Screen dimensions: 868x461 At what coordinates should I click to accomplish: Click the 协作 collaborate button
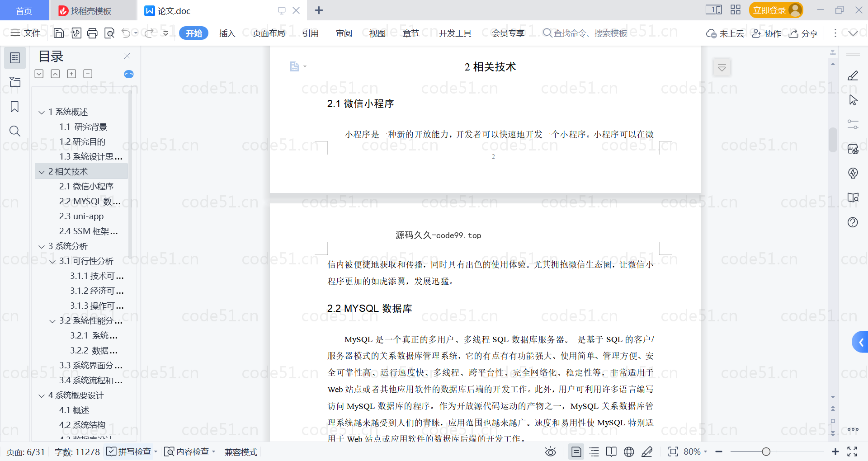pos(767,33)
